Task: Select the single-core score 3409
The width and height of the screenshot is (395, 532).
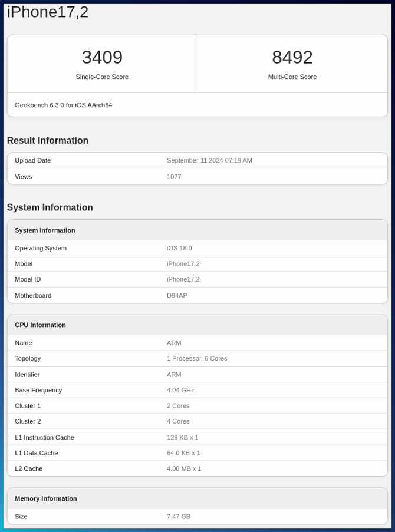Action: [x=102, y=57]
